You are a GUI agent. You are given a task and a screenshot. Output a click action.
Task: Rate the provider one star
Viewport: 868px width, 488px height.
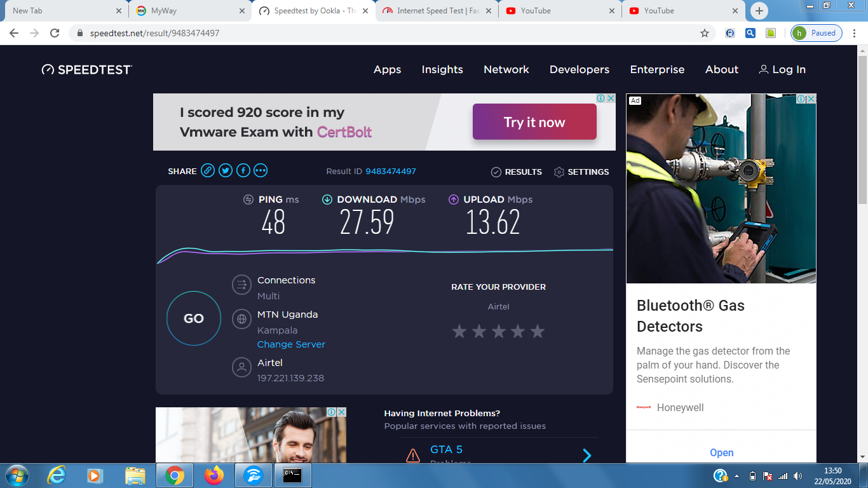click(x=459, y=331)
